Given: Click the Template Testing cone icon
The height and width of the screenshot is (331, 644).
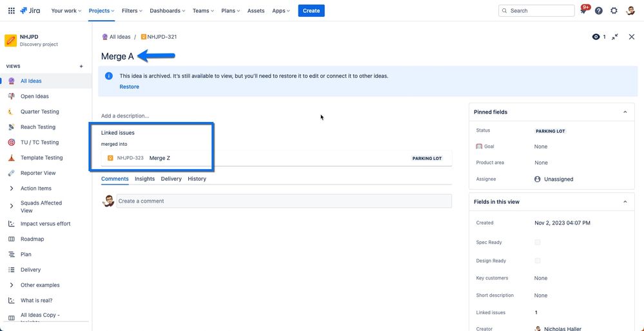Looking at the screenshot, I should [12, 157].
